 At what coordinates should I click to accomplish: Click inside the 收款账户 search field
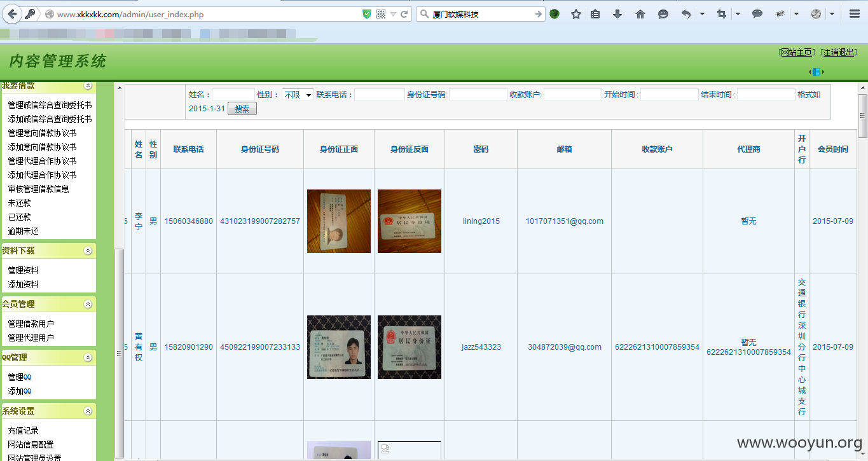[573, 95]
